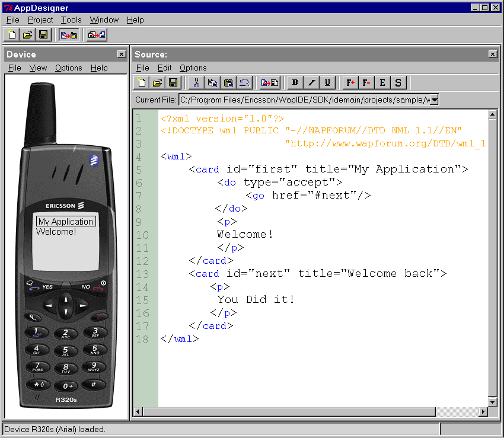Open Options menu in Source panel

[193, 68]
